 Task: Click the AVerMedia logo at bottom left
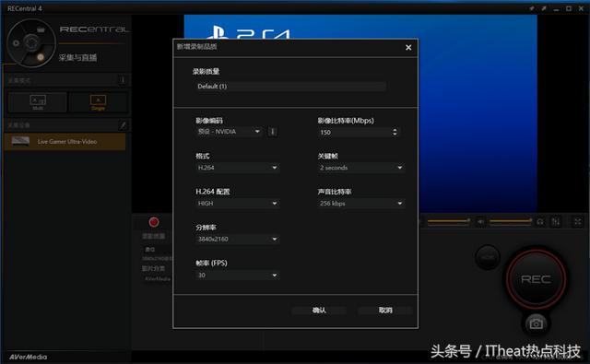29,357
